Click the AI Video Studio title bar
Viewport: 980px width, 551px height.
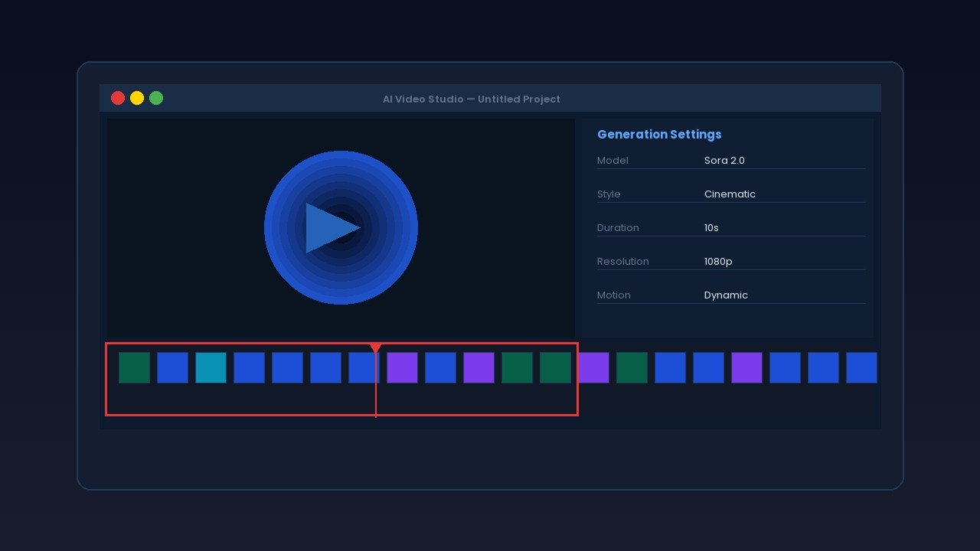click(472, 99)
